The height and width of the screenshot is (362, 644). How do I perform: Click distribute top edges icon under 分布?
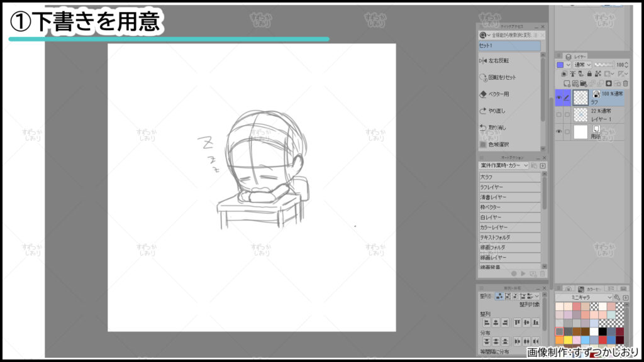(x=487, y=341)
